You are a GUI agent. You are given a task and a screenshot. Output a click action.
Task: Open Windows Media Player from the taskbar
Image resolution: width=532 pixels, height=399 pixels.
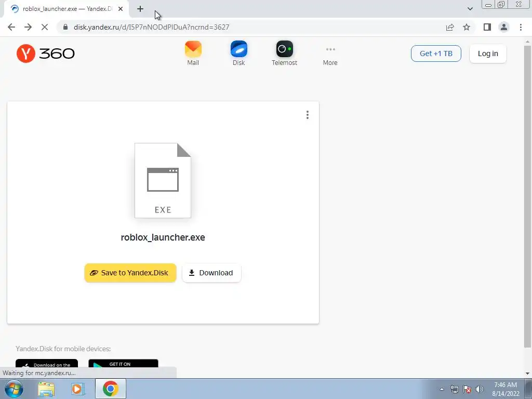click(78, 389)
